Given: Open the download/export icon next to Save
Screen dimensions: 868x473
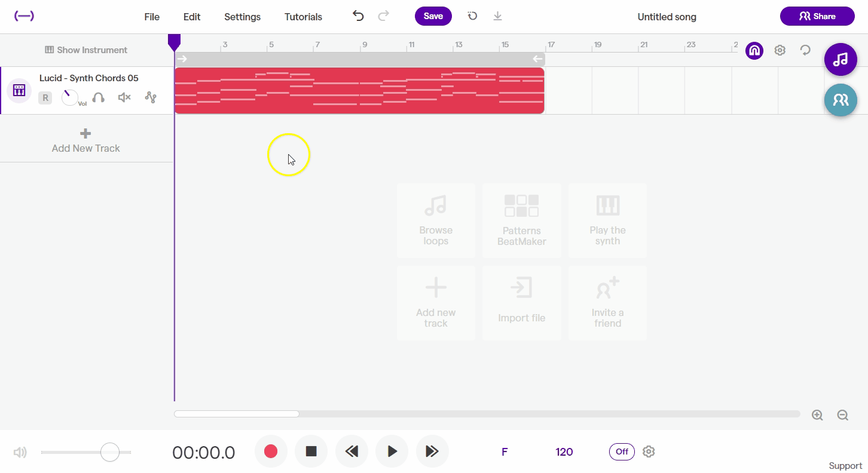Looking at the screenshot, I should [497, 16].
